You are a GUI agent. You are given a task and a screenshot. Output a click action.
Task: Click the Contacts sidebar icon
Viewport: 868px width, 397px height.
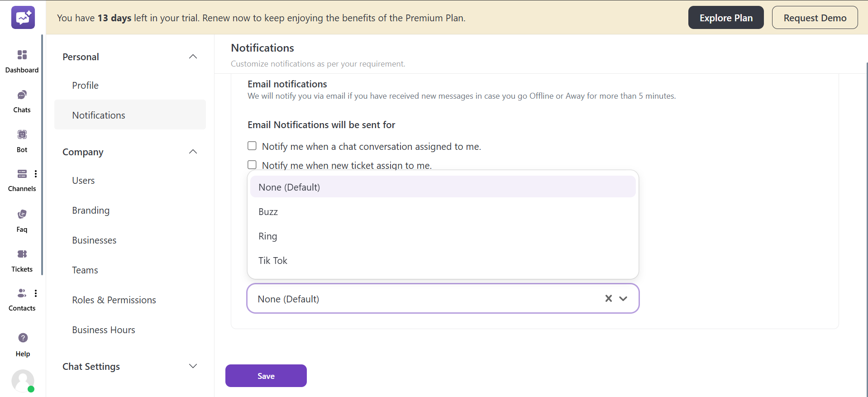coord(22,294)
